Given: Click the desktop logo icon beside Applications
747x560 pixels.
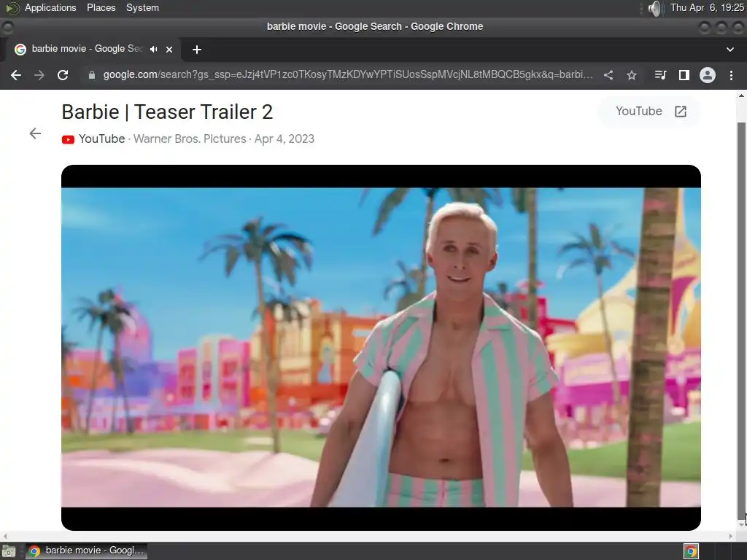Looking at the screenshot, I should coord(12,8).
